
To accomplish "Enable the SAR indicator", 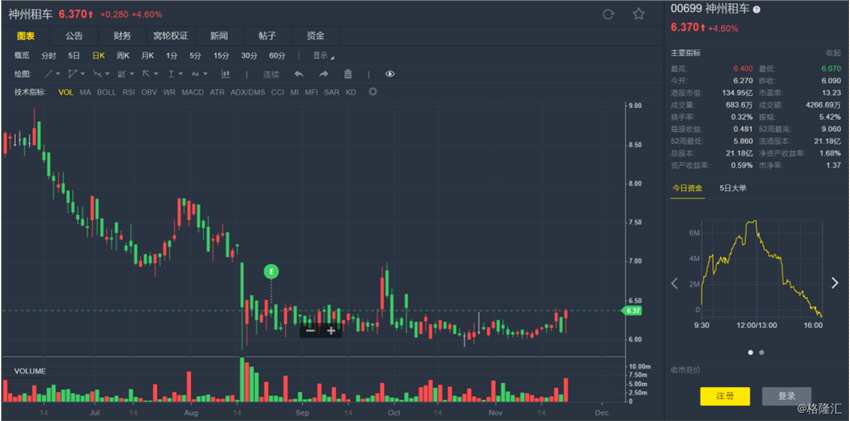I will click(332, 92).
